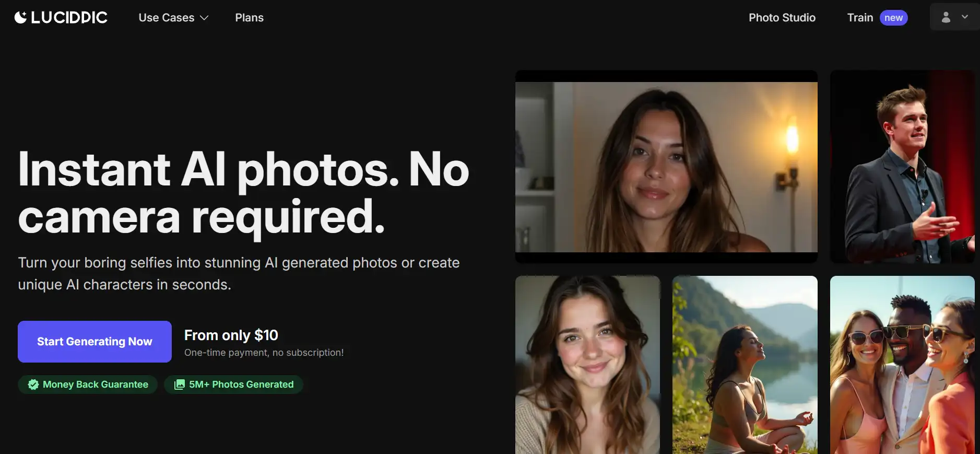Click the 'From only $10' text
Screen dimensions: 980x454
pos(231,335)
